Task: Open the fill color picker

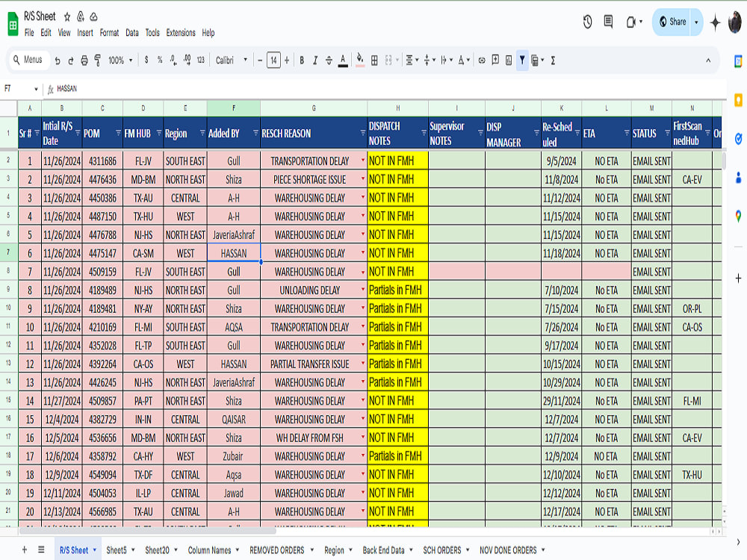Action: 360,60
